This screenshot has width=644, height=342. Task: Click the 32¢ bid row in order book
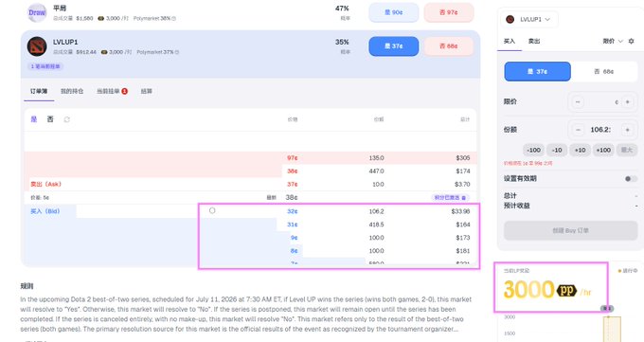pos(339,211)
